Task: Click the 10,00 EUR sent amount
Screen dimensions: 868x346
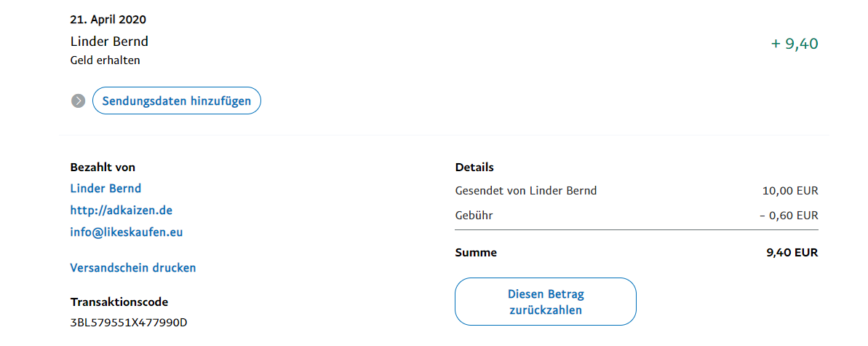Action: click(790, 192)
